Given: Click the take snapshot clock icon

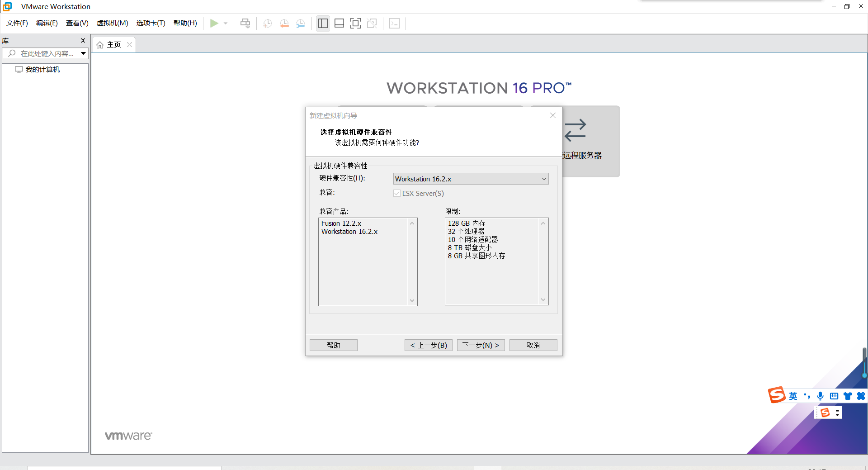Looking at the screenshot, I should 268,23.
